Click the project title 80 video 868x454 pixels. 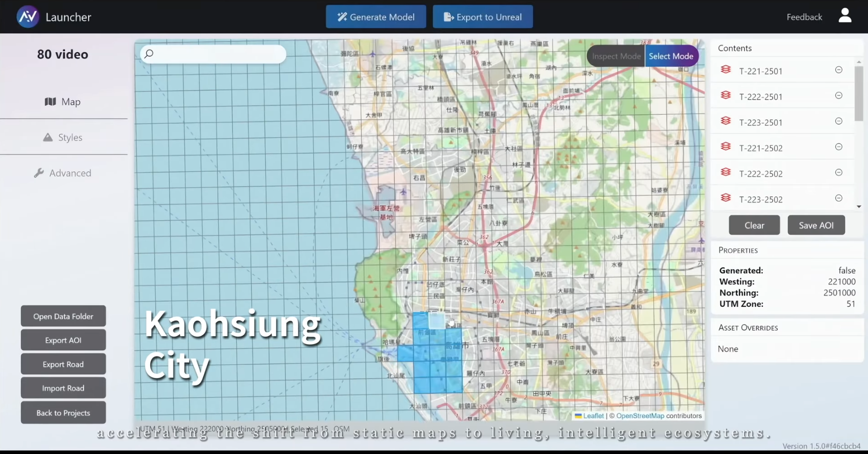click(x=63, y=54)
